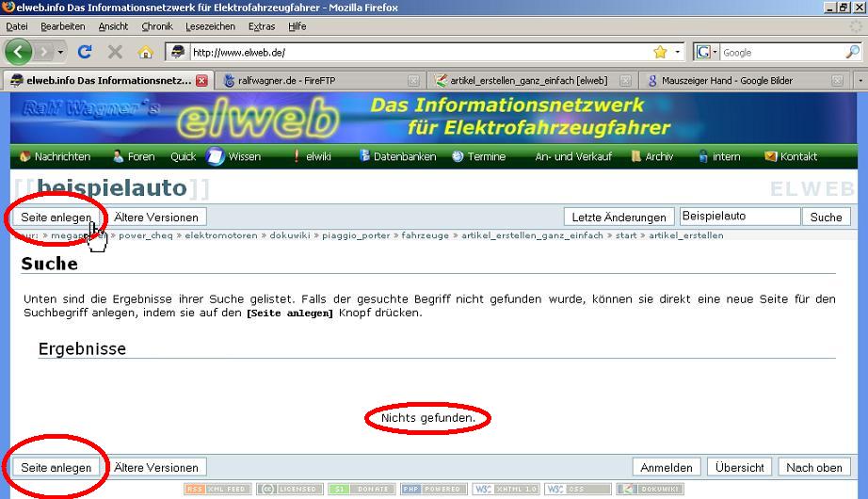The width and height of the screenshot is (868, 499).
Task: Bookmark this page with the star icon
Action: point(660,52)
